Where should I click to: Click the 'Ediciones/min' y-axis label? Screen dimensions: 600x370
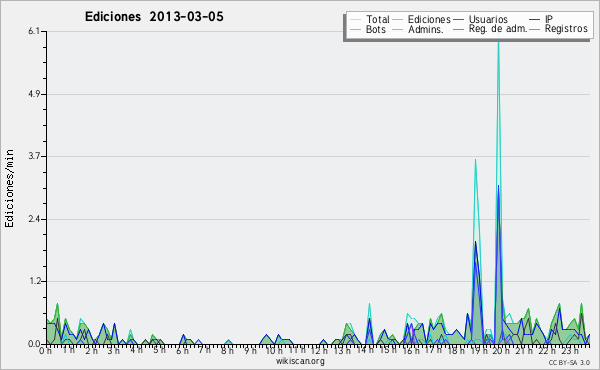coord(9,188)
